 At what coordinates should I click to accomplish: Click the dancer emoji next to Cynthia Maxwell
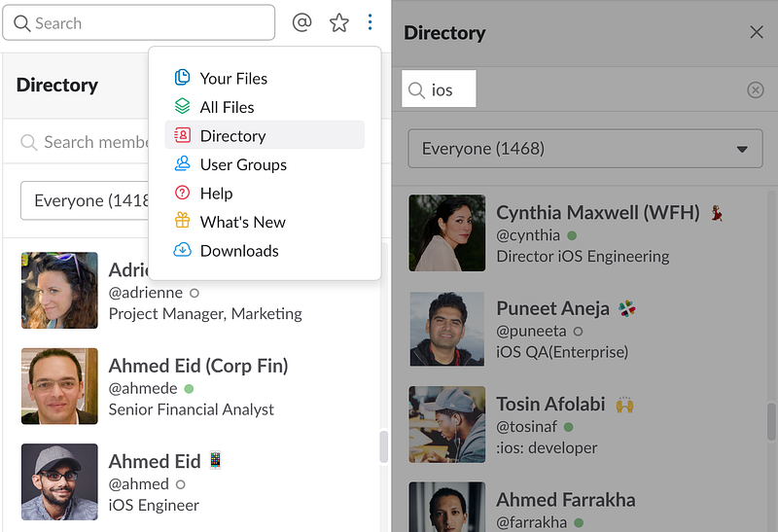pyautogui.click(x=717, y=213)
